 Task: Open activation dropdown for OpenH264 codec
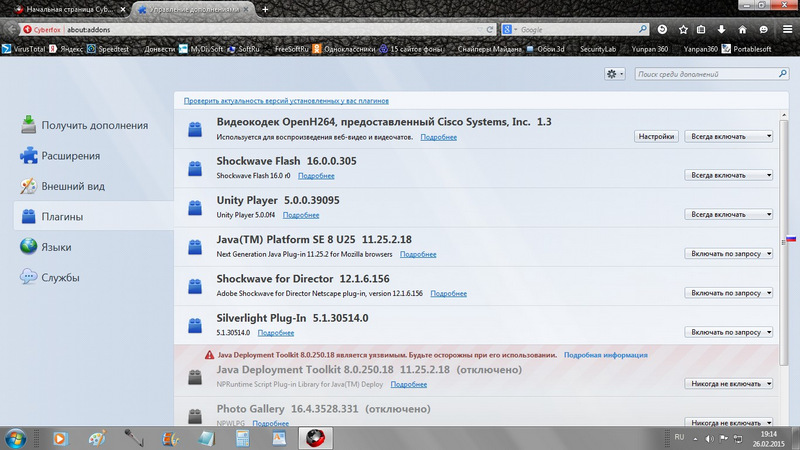coord(729,136)
